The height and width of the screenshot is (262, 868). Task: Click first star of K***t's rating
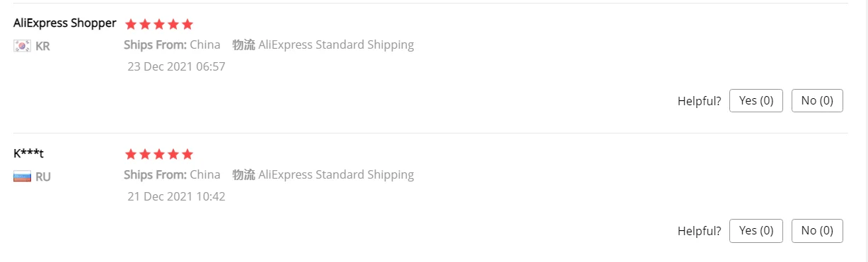pos(131,154)
